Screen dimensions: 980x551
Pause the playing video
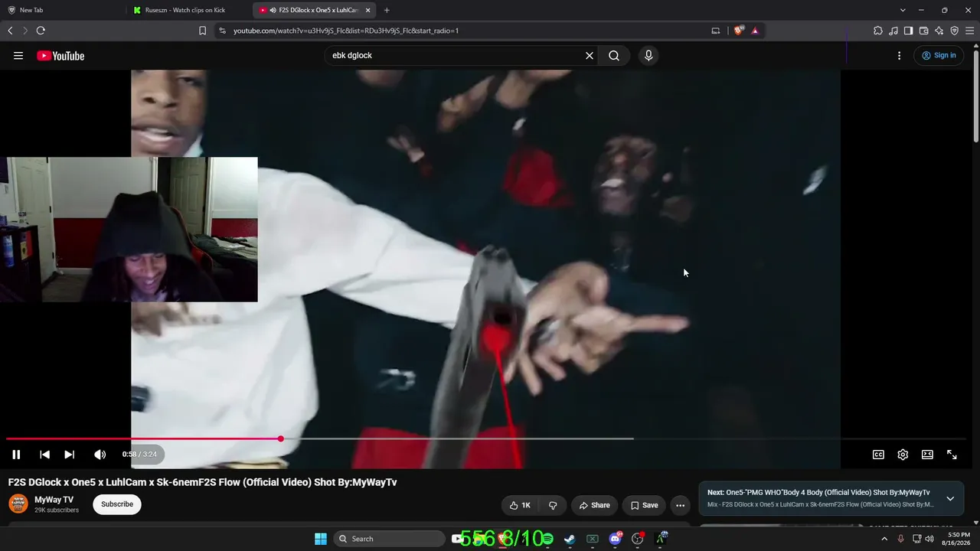[16, 455]
